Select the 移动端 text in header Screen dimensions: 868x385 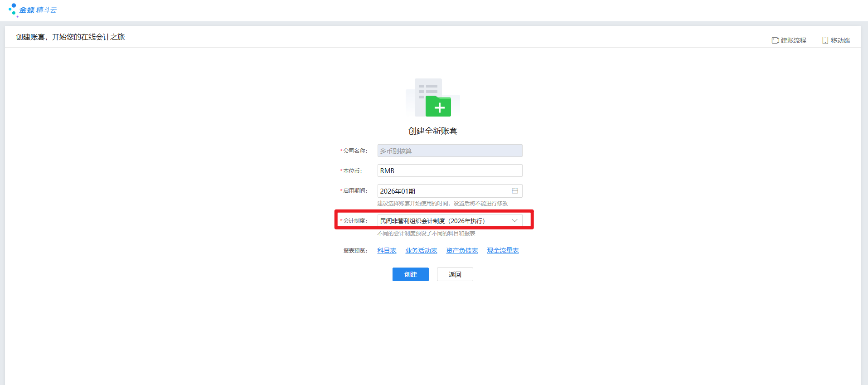(x=840, y=40)
